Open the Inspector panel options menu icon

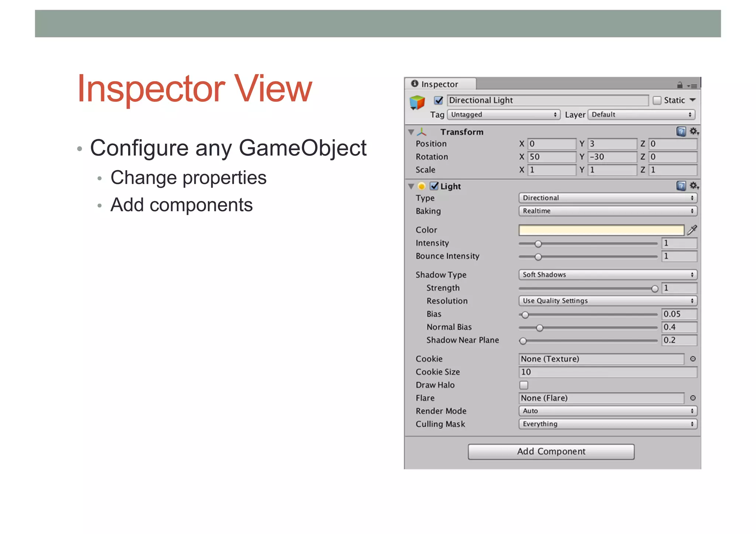tap(692, 86)
